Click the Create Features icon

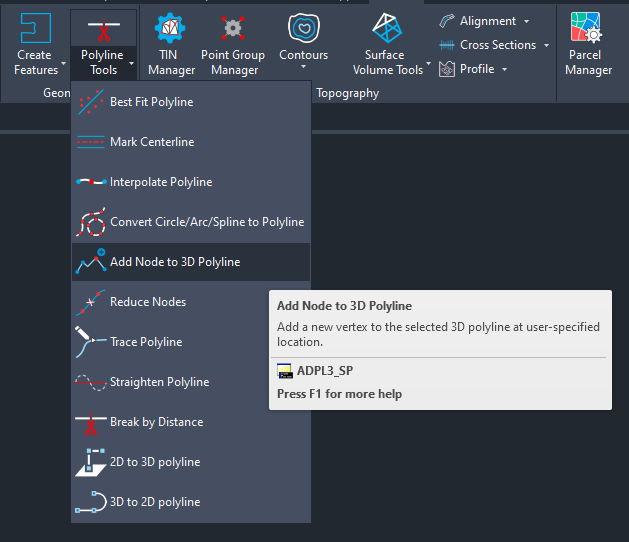coord(36,28)
